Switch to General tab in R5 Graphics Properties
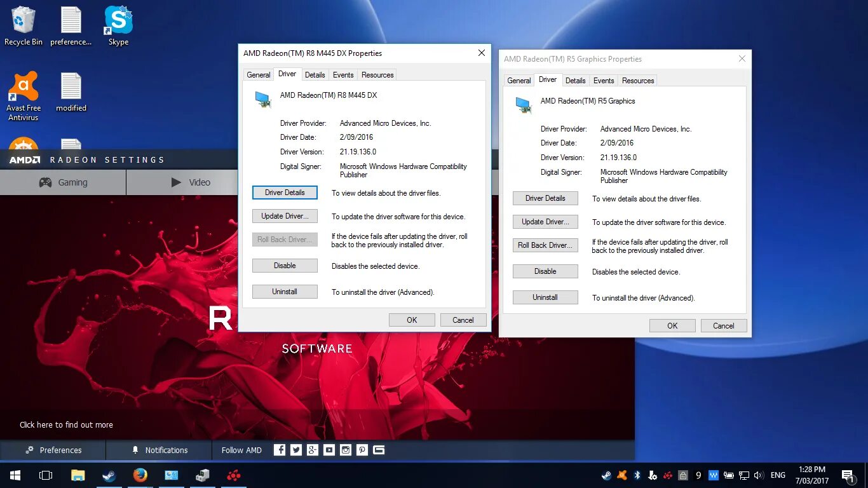The width and height of the screenshot is (868, 488). (519, 81)
